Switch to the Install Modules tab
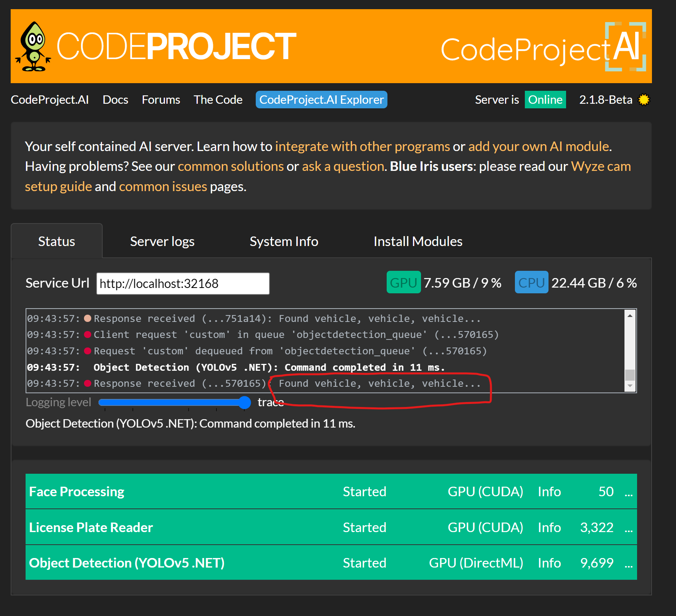This screenshot has width=676, height=616. pyautogui.click(x=418, y=241)
